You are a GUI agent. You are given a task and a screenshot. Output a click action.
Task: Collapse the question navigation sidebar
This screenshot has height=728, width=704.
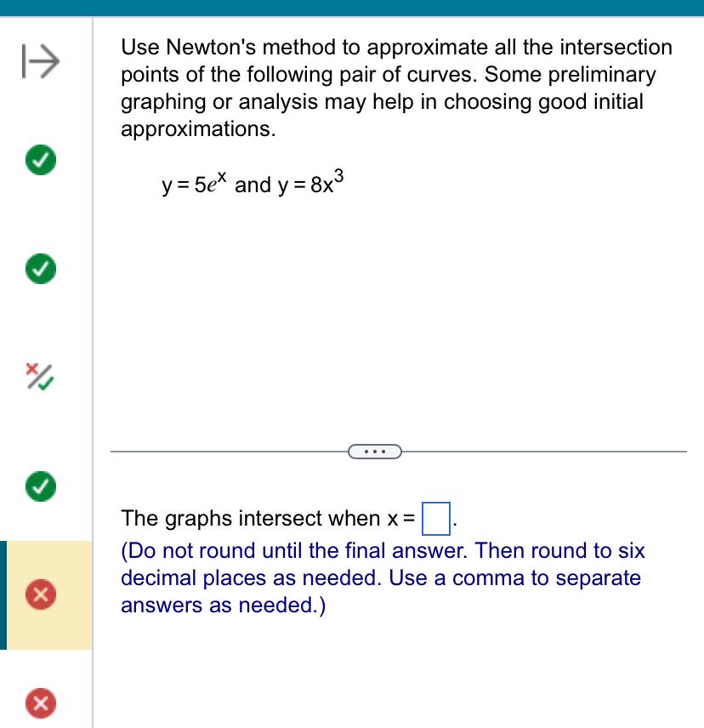click(x=40, y=61)
